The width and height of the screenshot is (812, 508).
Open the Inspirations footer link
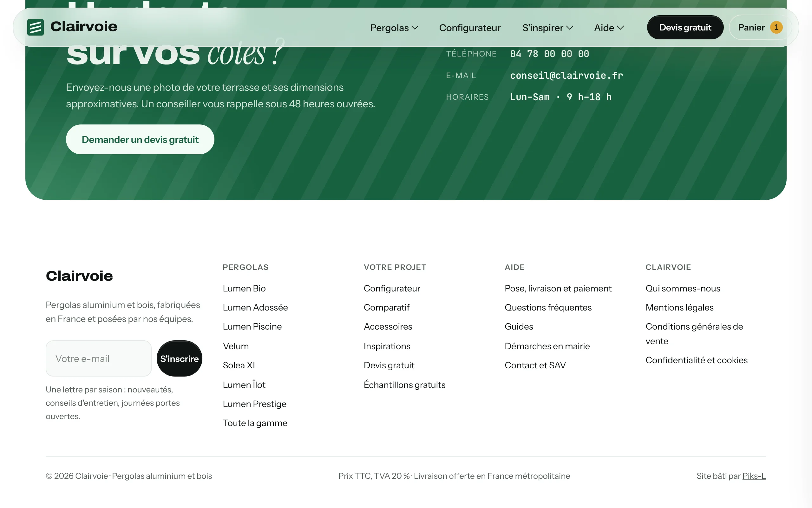(x=387, y=346)
